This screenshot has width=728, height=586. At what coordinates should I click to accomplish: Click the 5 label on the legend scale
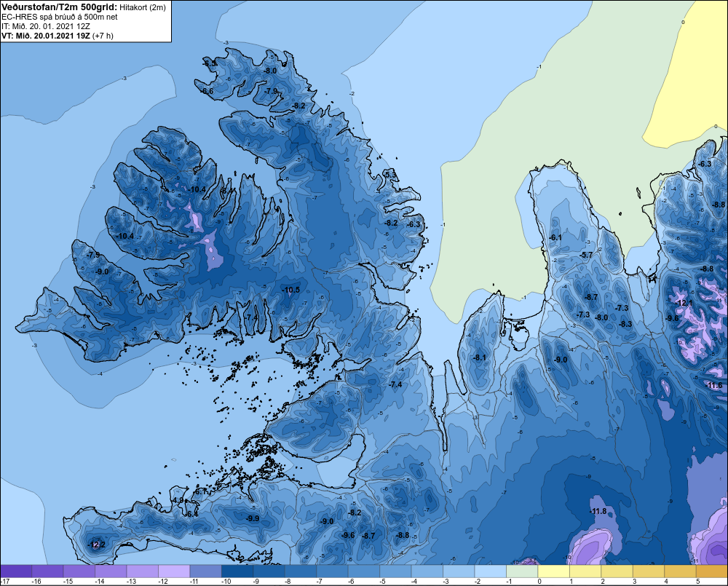tap(698, 582)
